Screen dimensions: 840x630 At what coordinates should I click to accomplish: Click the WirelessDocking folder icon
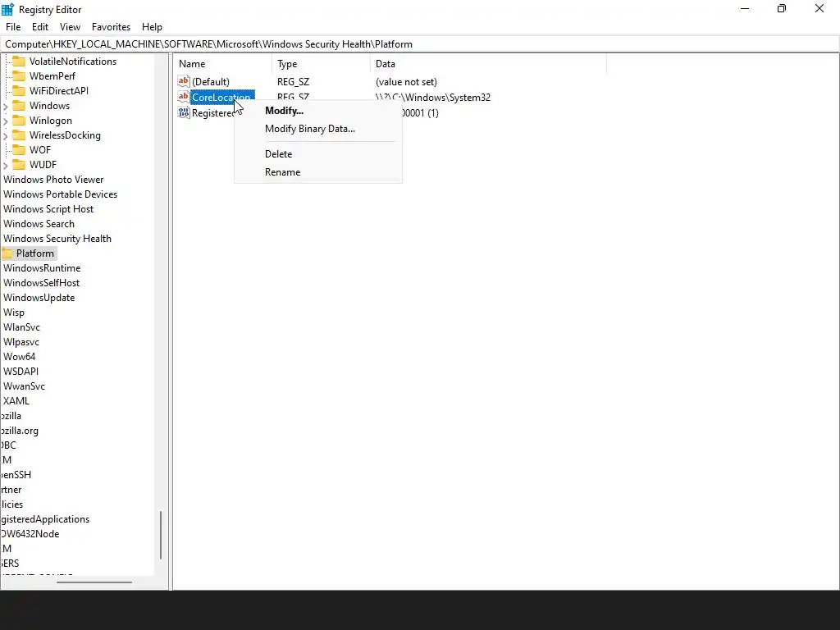(x=19, y=135)
